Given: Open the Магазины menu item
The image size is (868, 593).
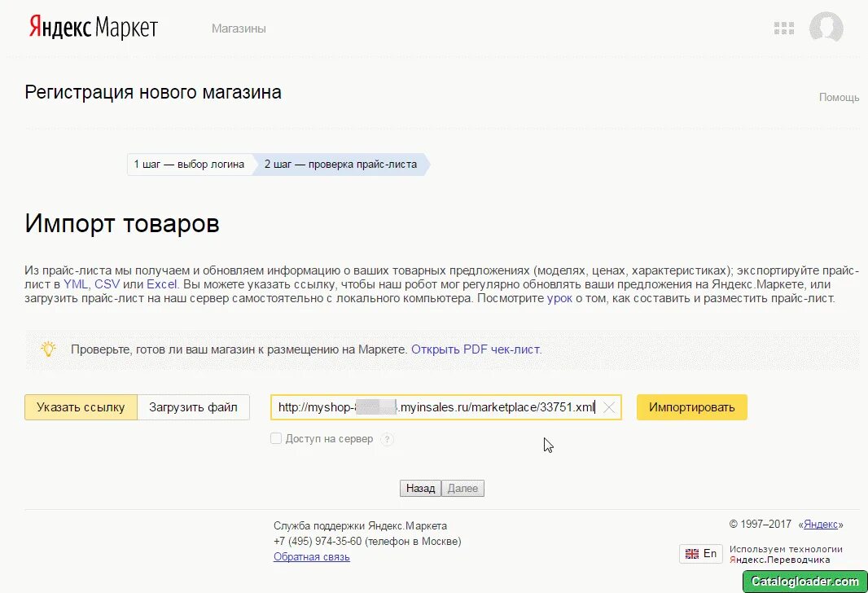Looking at the screenshot, I should pyautogui.click(x=239, y=29).
